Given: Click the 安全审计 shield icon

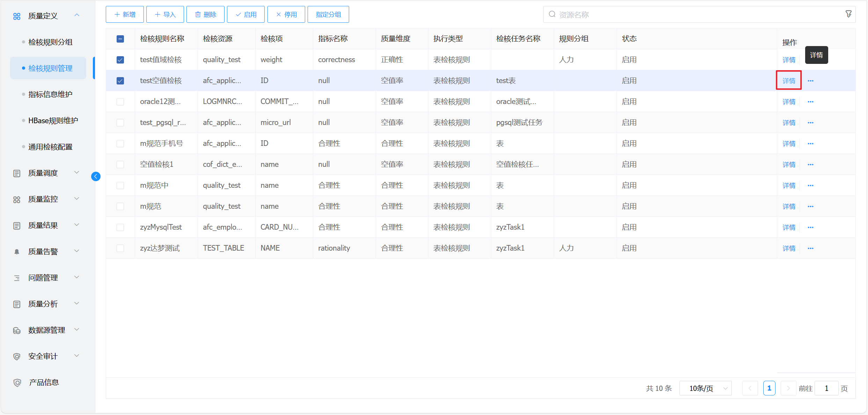Looking at the screenshot, I should click(17, 356).
